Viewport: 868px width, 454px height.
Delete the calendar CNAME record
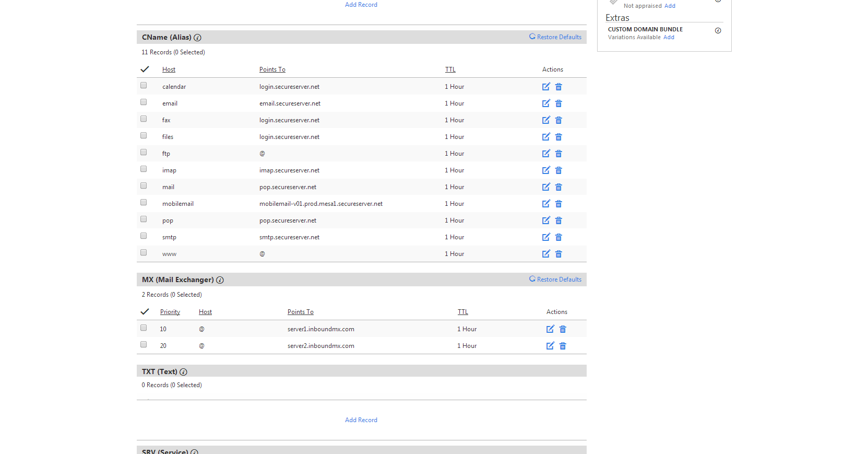[558, 87]
